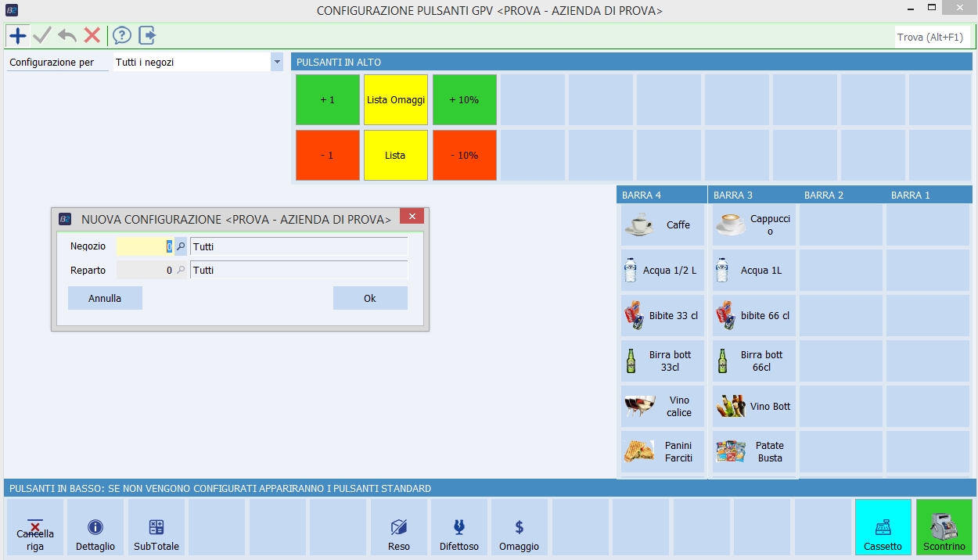The width and height of the screenshot is (978, 560).
Task: Click the red - 10% button
Action: pyautogui.click(x=465, y=156)
